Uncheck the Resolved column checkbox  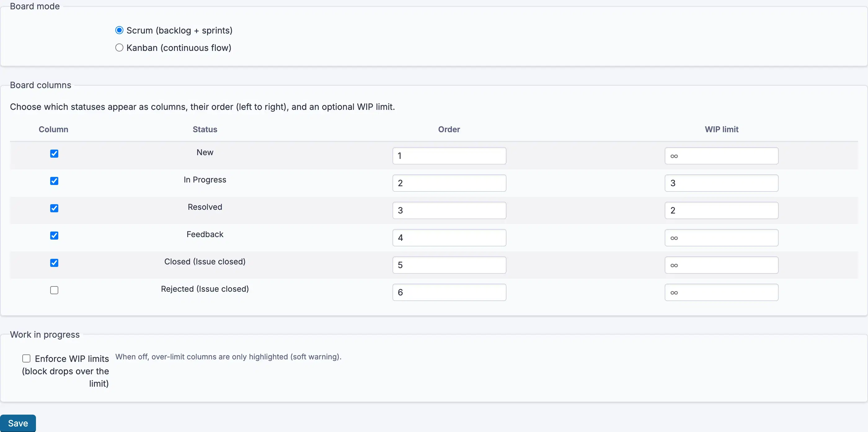(54, 209)
